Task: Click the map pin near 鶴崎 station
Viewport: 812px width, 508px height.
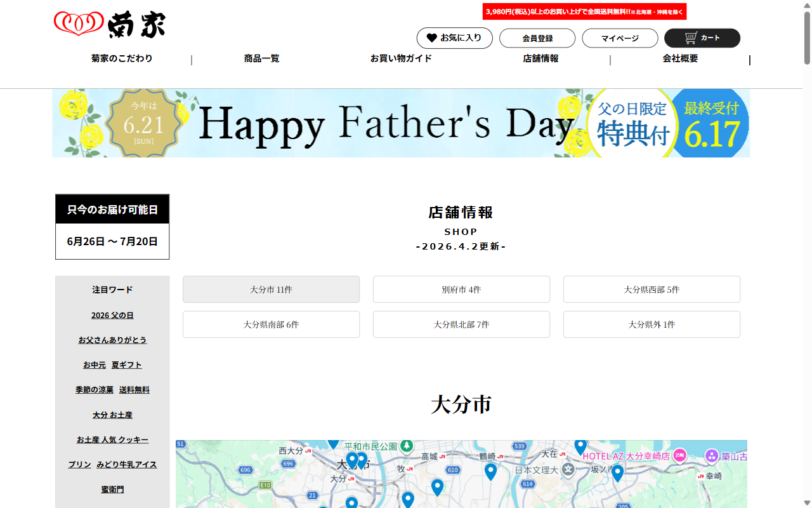Action: pyautogui.click(x=490, y=471)
